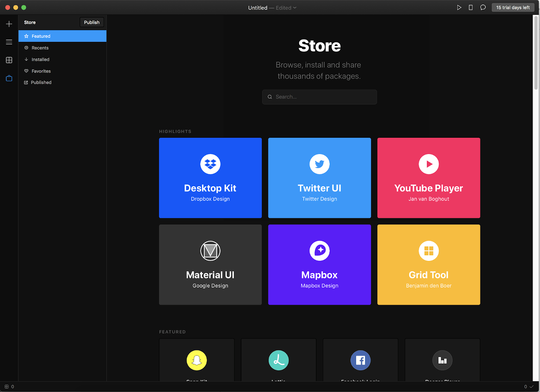This screenshot has width=540, height=392.
Task: Click the vertical scrollbar on the right
Action: coord(536,53)
